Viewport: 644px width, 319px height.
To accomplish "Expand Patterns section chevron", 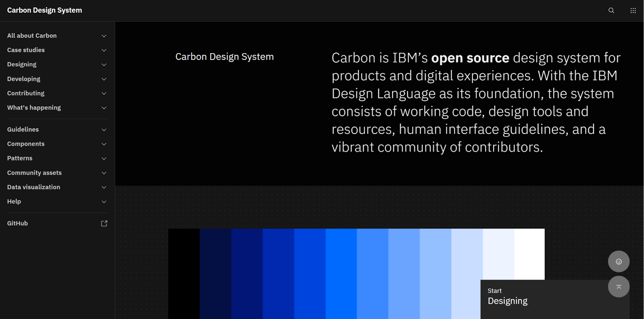I will point(104,159).
